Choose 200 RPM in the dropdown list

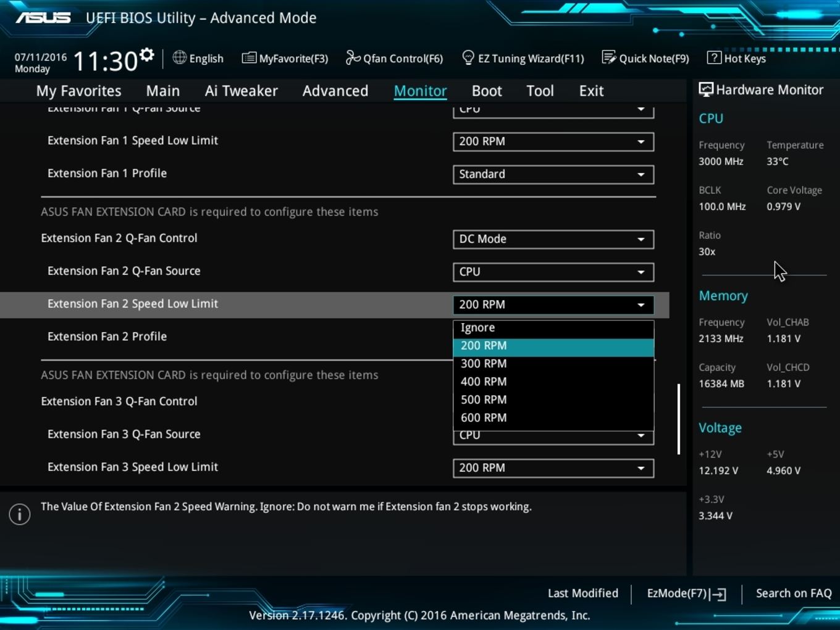553,346
